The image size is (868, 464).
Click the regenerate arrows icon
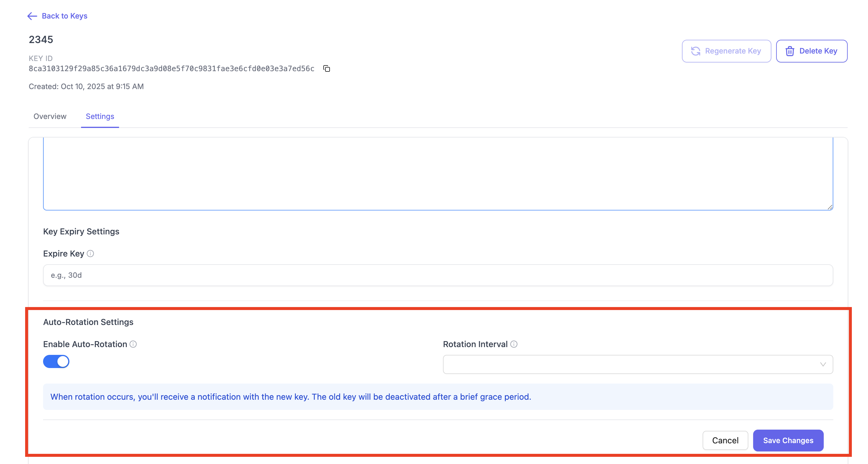point(695,51)
